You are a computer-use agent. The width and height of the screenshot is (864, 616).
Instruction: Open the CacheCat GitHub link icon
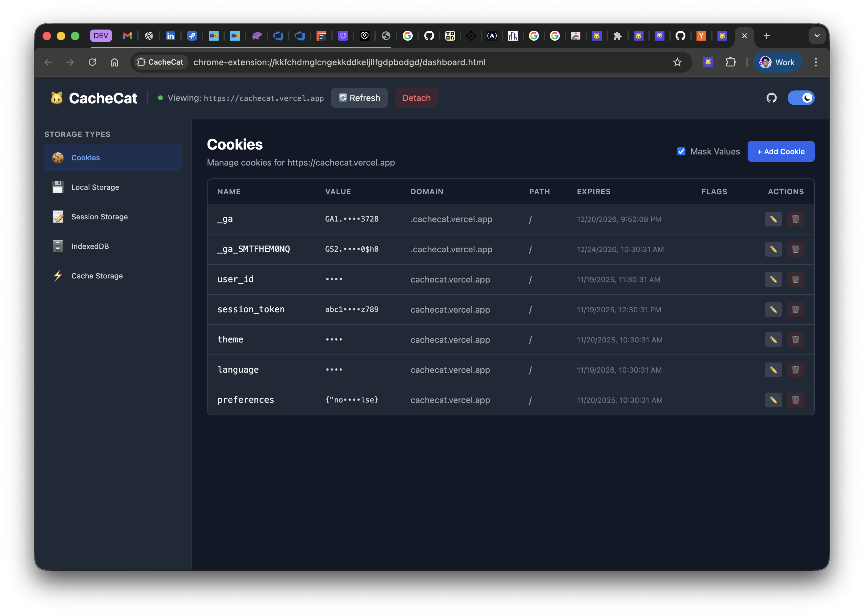coord(771,98)
